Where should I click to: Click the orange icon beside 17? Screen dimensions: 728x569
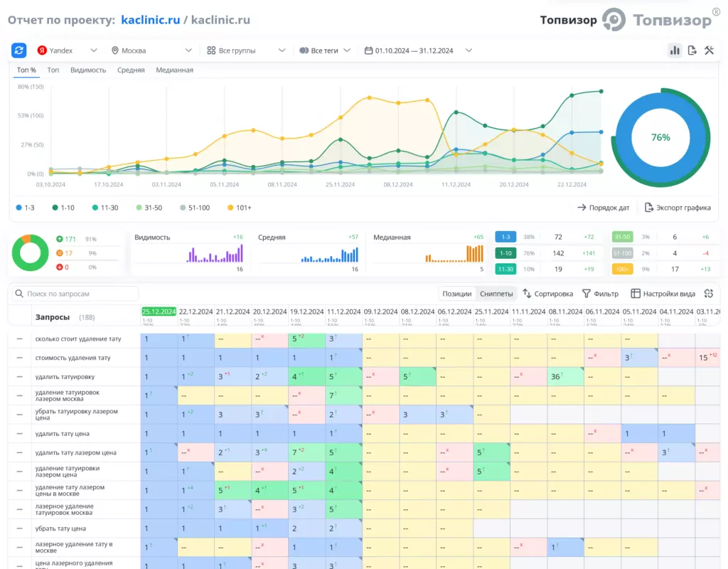click(x=60, y=253)
